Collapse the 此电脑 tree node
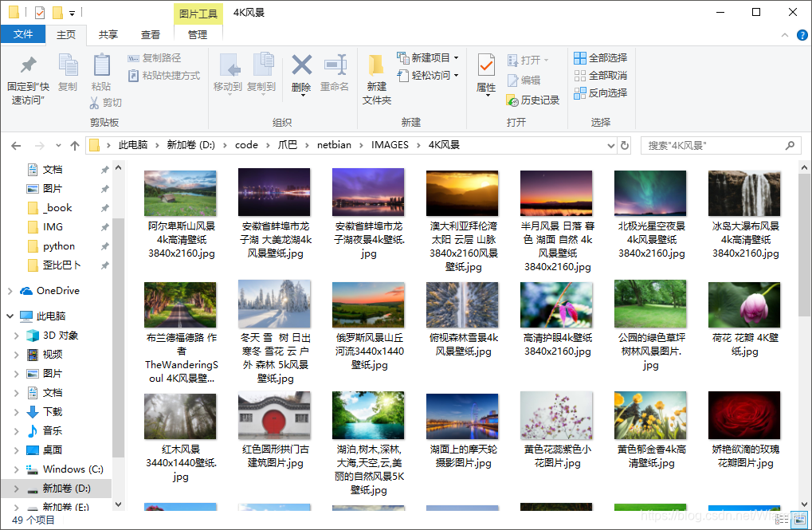This screenshot has height=530, width=812. point(10,316)
